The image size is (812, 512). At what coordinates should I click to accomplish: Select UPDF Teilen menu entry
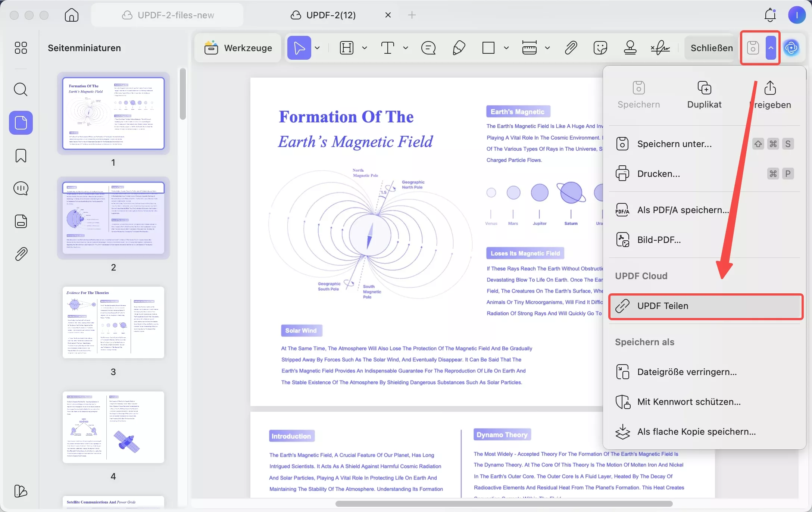(x=705, y=306)
